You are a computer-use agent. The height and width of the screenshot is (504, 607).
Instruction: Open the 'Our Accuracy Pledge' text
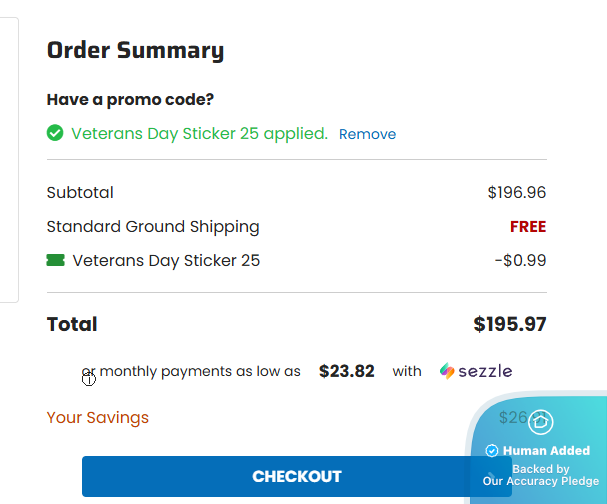541,481
